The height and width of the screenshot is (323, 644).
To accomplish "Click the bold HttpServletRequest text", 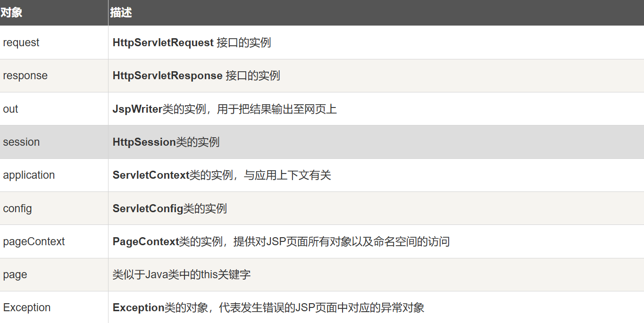I will click(163, 42).
